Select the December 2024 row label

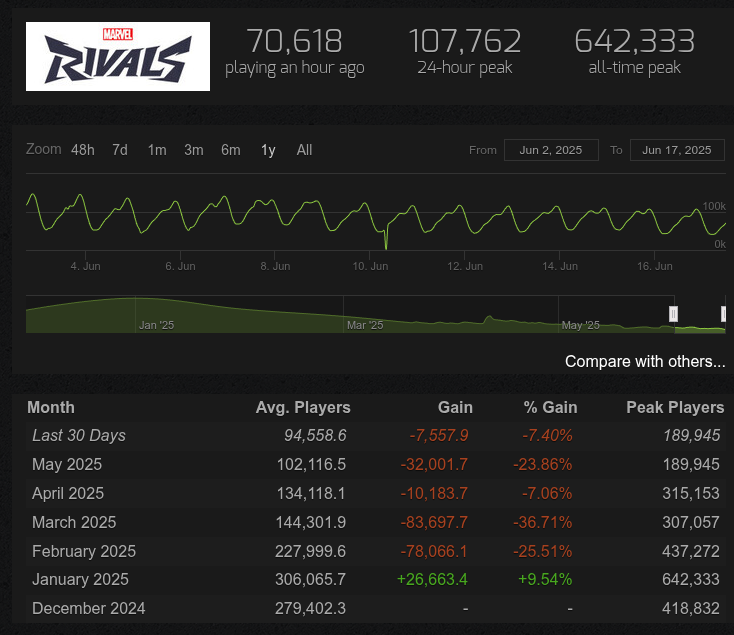pyautogui.click(x=88, y=609)
